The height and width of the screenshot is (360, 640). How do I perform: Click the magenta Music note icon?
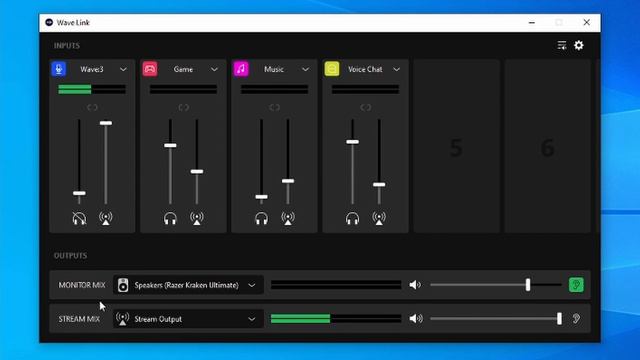[241, 69]
